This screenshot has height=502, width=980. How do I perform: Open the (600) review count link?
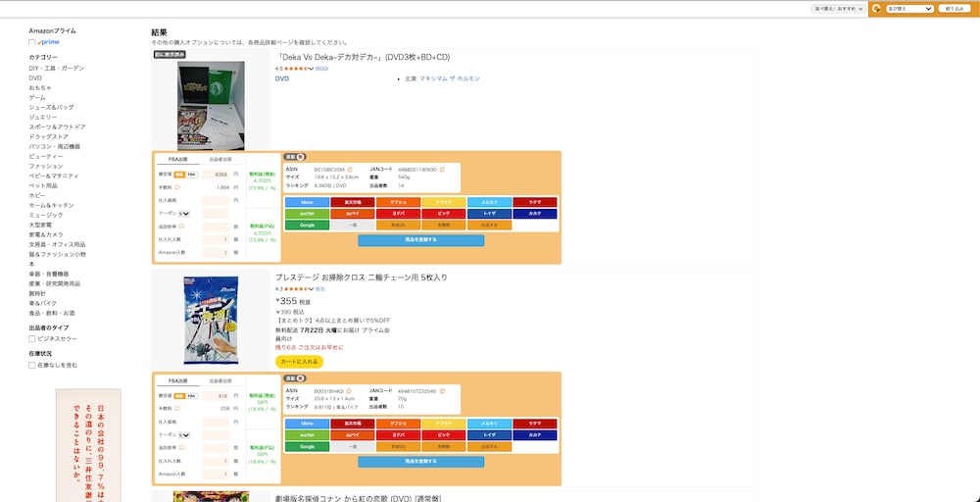[x=321, y=68]
